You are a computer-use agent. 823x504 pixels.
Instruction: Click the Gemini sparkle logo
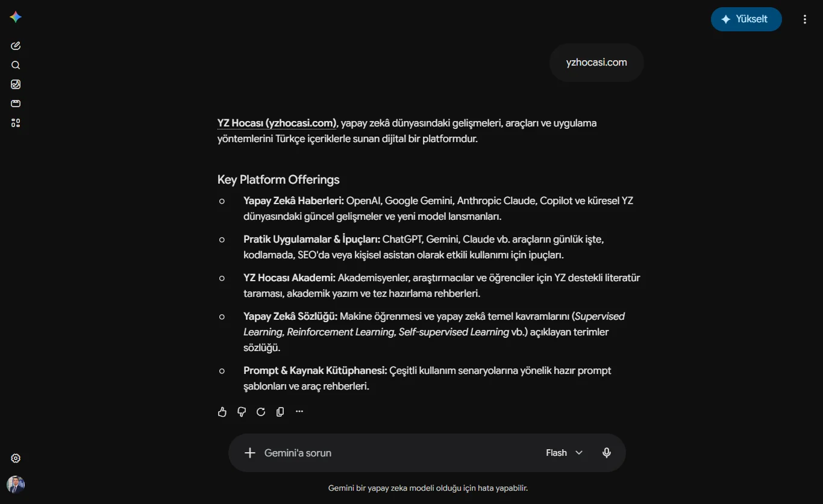tap(16, 17)
